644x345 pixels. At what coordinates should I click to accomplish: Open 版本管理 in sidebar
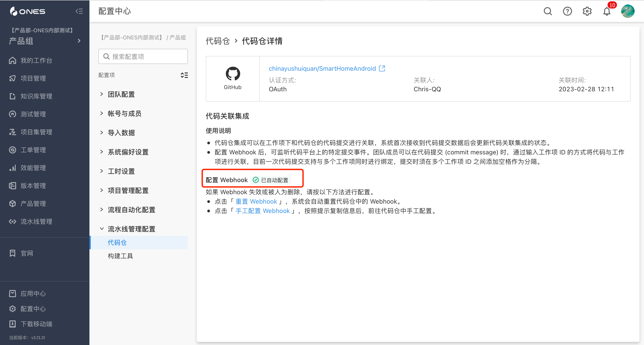(x=33, y=186)
